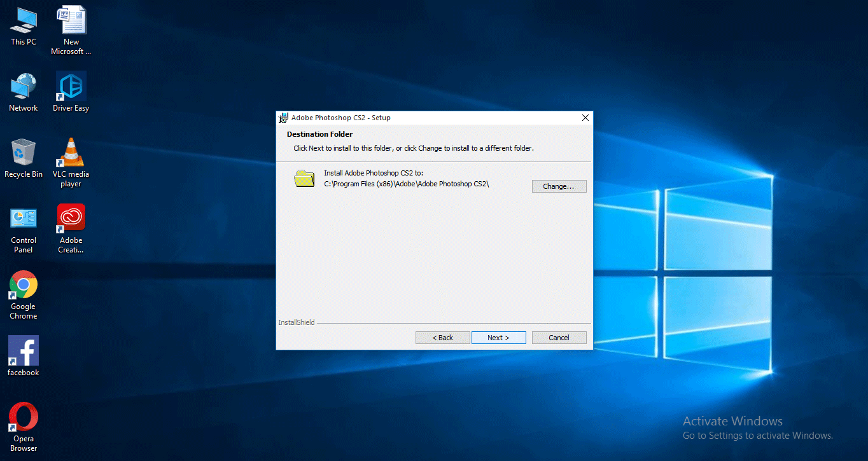Click Next to install to this folder
Screen dimensions: 868x461
coord(498,337)
